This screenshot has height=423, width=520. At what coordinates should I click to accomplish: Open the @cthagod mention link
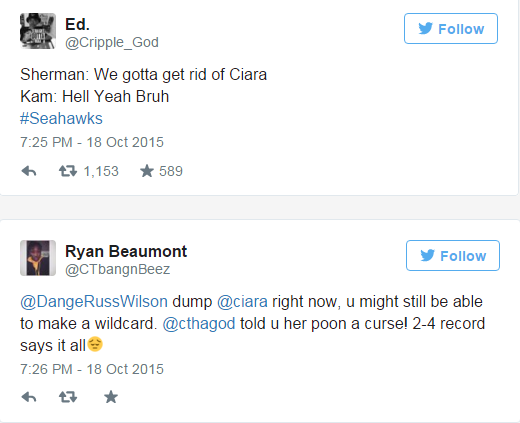[x=199, y=324]
